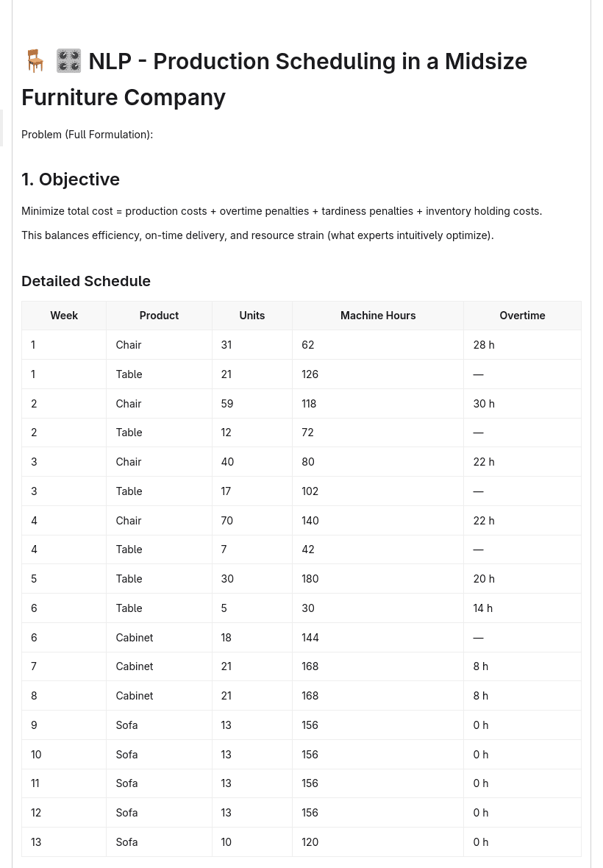
Task: Click the Machine Hours column header
Action: [378, 316]
